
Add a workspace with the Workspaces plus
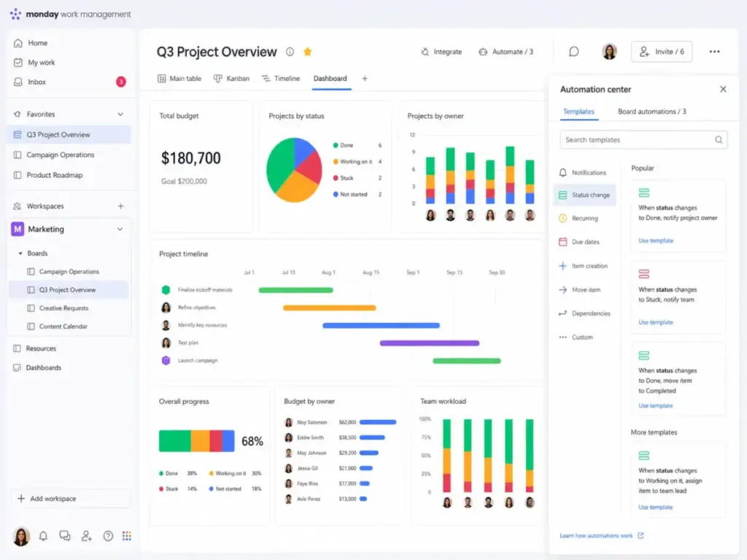click(120, 206)
